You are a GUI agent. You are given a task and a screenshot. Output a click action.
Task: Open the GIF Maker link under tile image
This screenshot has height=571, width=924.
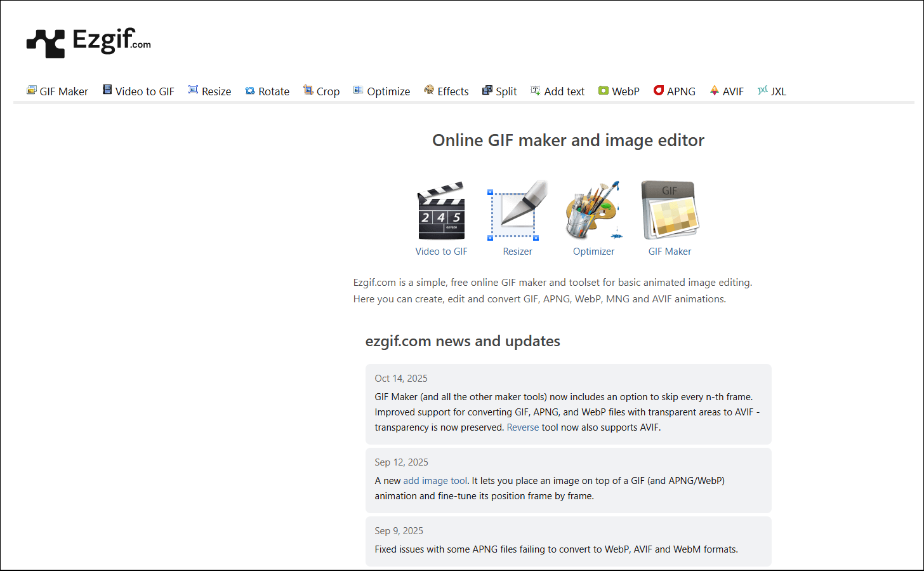(x=670, y=252)
